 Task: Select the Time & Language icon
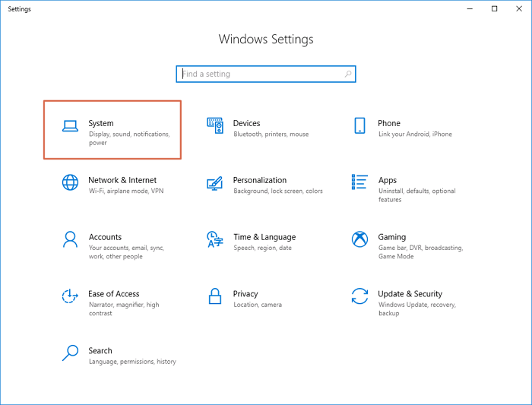(215, 239)
